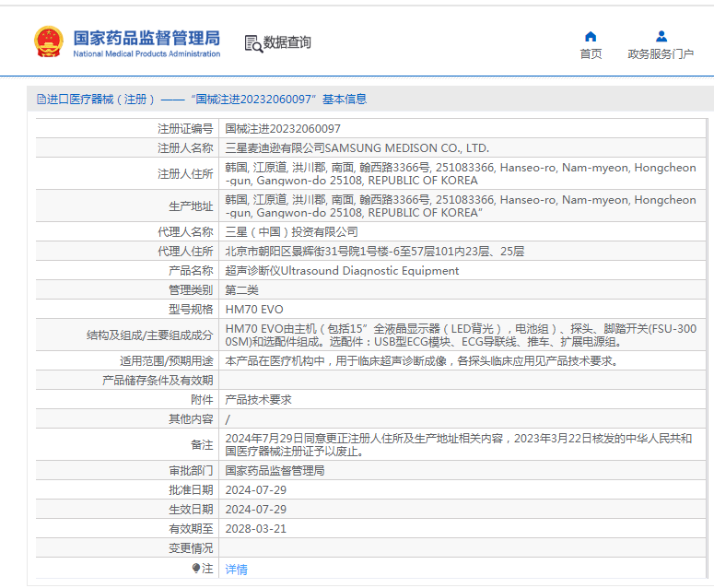Select the 批准日期 value 2024-07-29
This screenshot has height=588, width=714.
coord(256,490)
